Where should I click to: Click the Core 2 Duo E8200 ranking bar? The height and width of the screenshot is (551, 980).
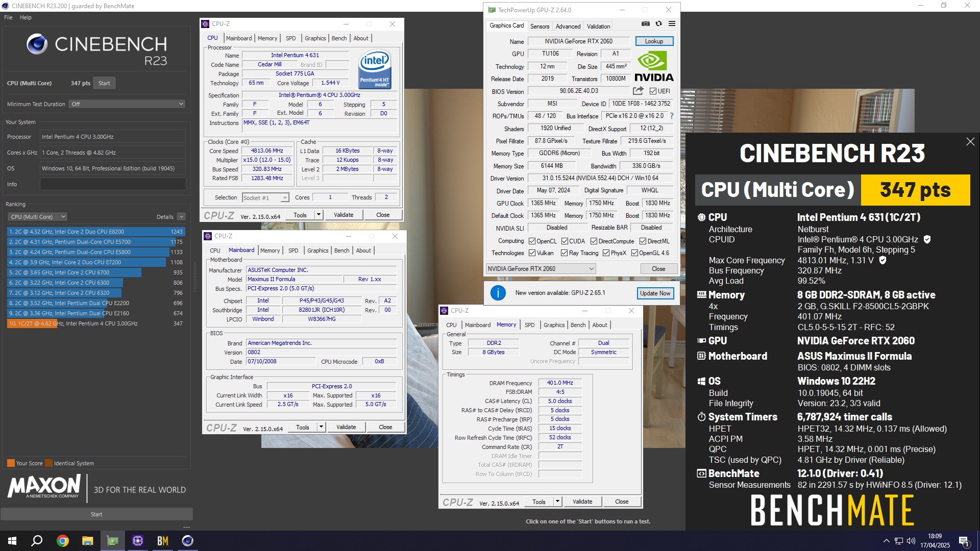pos(95,232)
